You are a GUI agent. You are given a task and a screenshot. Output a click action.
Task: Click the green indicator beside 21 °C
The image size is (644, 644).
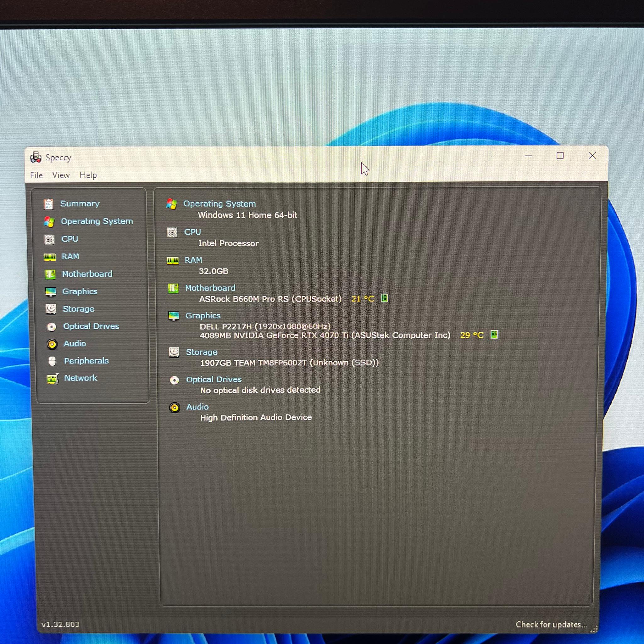coord(384,298)
